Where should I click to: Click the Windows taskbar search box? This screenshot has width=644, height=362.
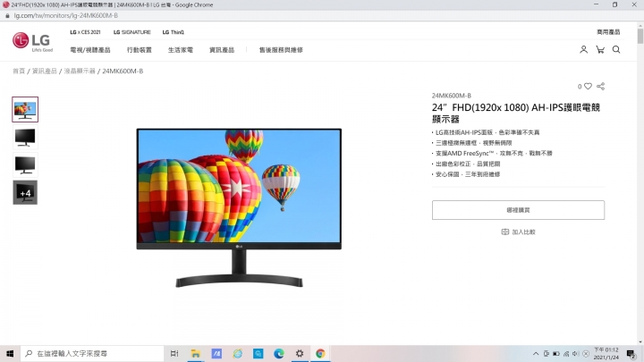click(x=92, y=353)
